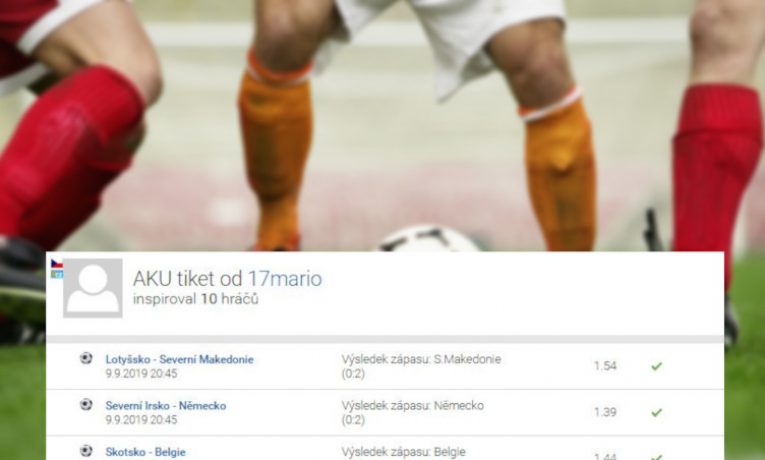Image resolution: width=765 pixels, height=460 pixels.
Task: Click soccer ball icon for Severní Irsko match
Action: pos(86,405)
